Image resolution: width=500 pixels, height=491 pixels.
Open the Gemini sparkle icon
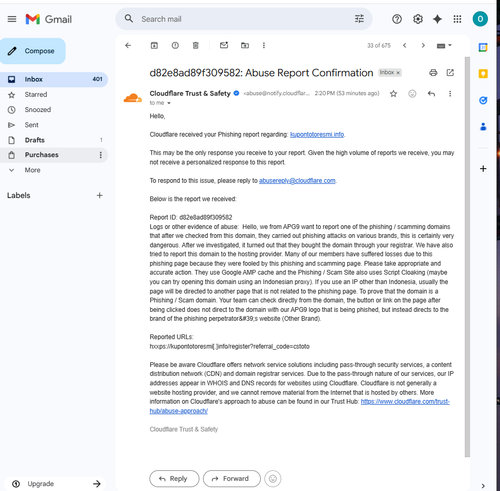click(x=437, y=19)
